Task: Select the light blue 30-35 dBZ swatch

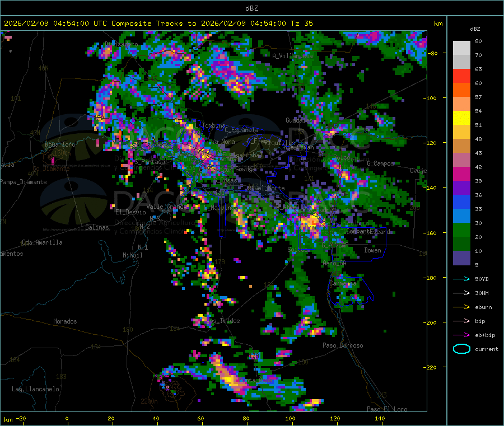Action: coord(461,216)
